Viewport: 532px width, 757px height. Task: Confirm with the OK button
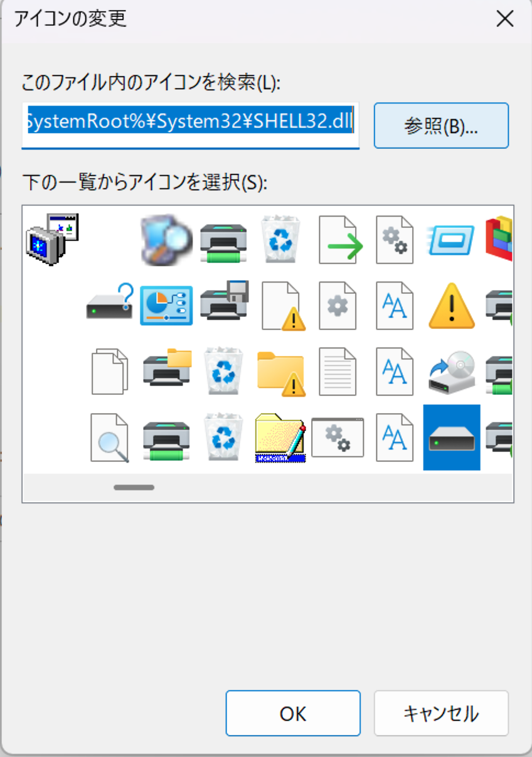(x=293, y=713)
